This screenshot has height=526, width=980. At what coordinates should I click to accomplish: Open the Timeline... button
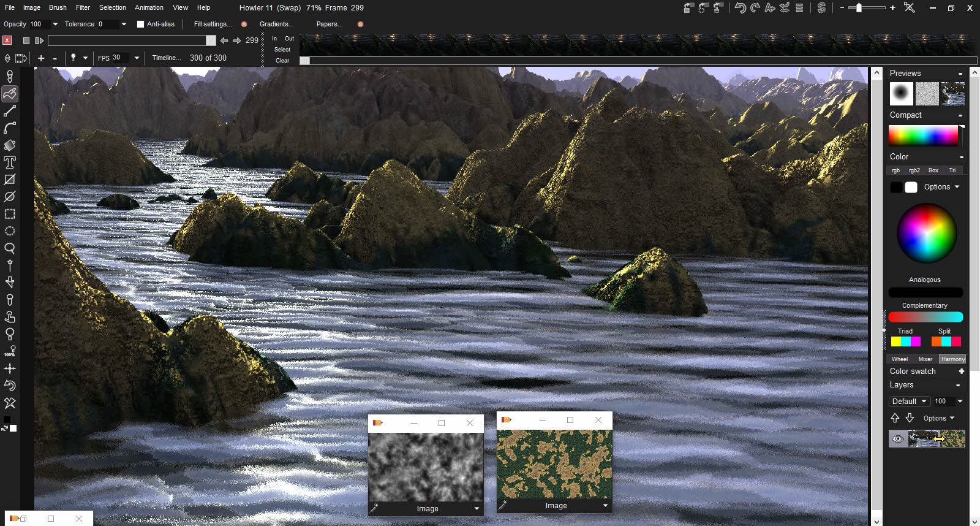[166, 58]
